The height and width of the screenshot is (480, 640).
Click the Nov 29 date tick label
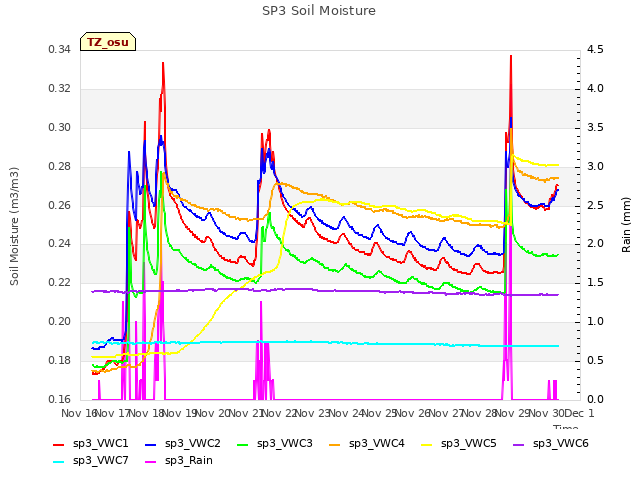pyautogui.click(x=512, y=413)
